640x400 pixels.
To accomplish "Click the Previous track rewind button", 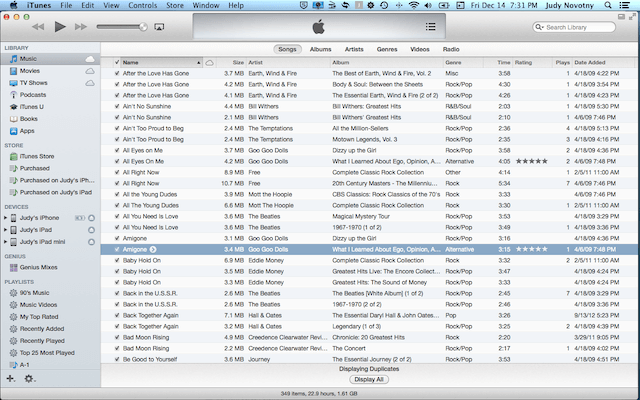I will (x=38, y=27).
